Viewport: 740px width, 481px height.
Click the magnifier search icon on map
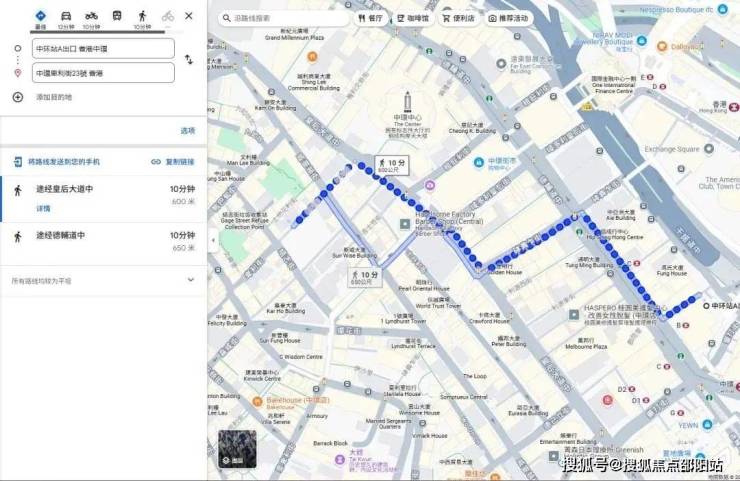tap(227, 18)
